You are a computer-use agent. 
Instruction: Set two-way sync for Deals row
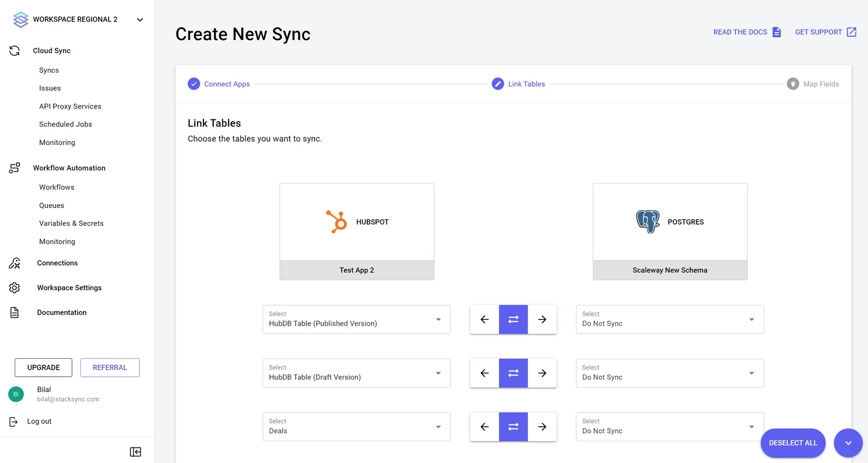coord(513,427)
